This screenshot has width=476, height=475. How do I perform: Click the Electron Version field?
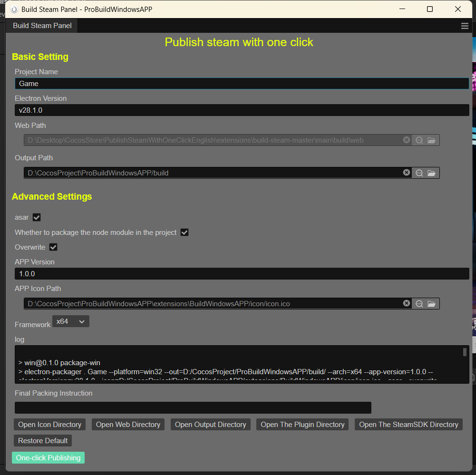click(242, 110)
